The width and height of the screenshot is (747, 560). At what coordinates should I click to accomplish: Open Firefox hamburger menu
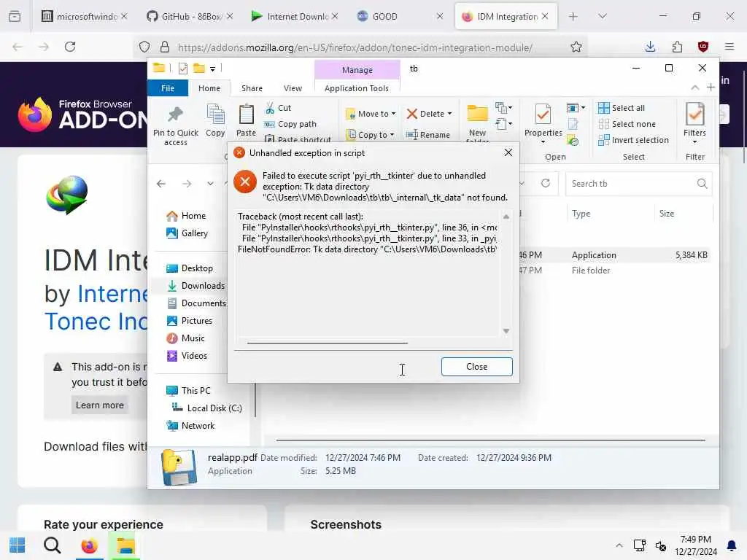(729, 47)
